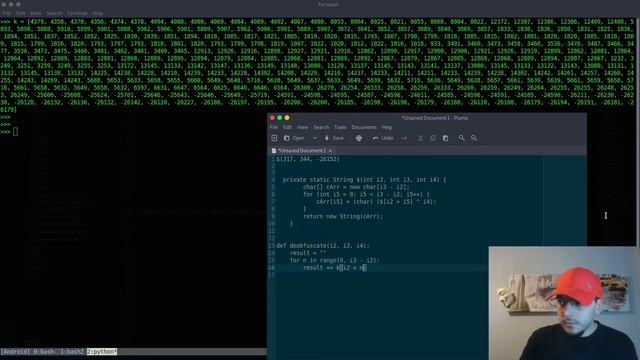The height and width of the screenshot is (360, 640).
Task: Switch to the 1:bash tmux window
Action: click(72, 351)
